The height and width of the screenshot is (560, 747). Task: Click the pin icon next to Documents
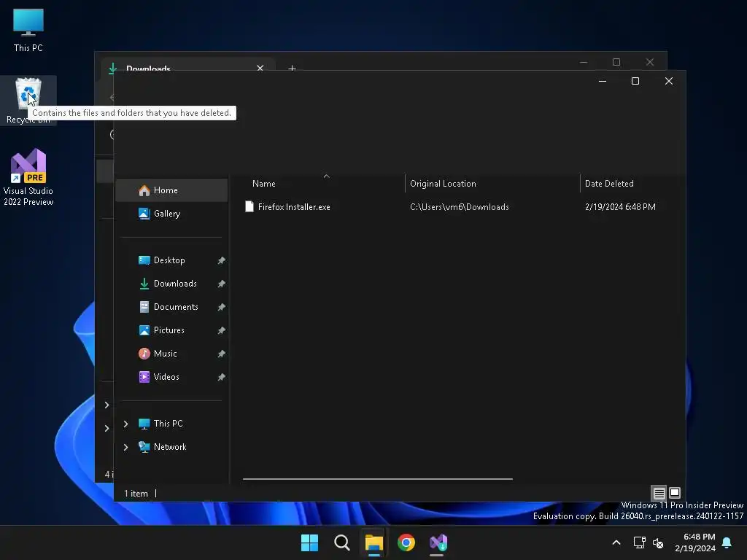(x=221, y=307)
